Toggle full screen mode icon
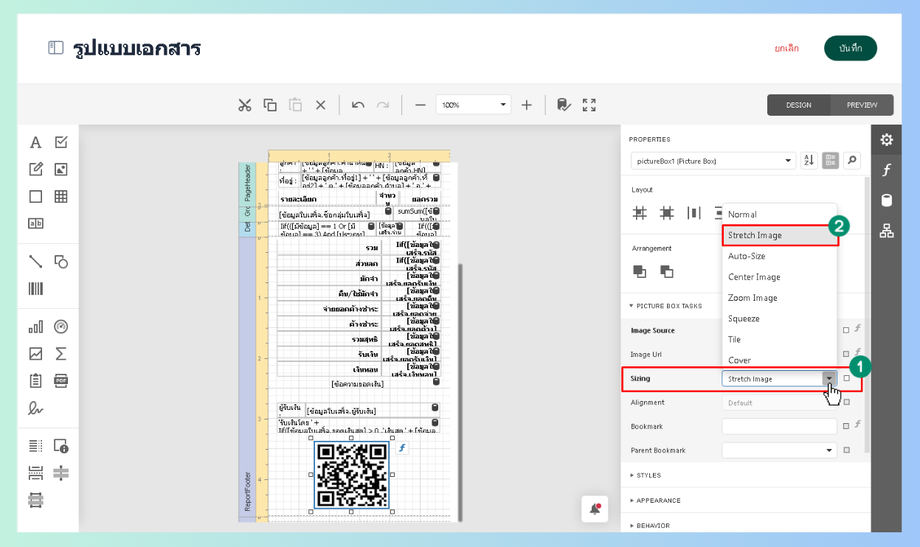 [x=589, y=105]
